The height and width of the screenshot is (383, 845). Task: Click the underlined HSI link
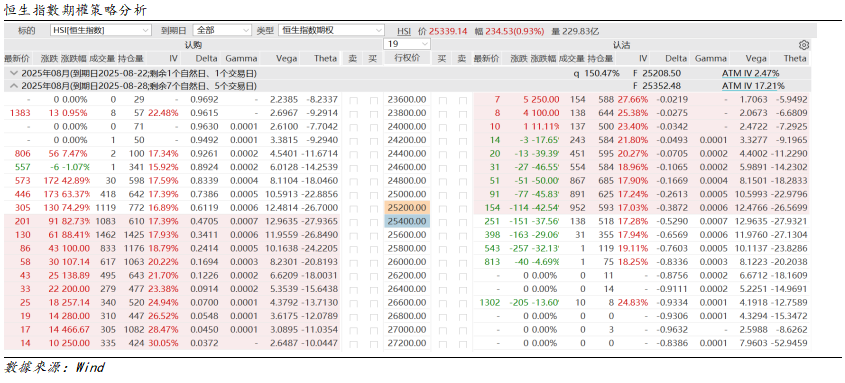404,31
